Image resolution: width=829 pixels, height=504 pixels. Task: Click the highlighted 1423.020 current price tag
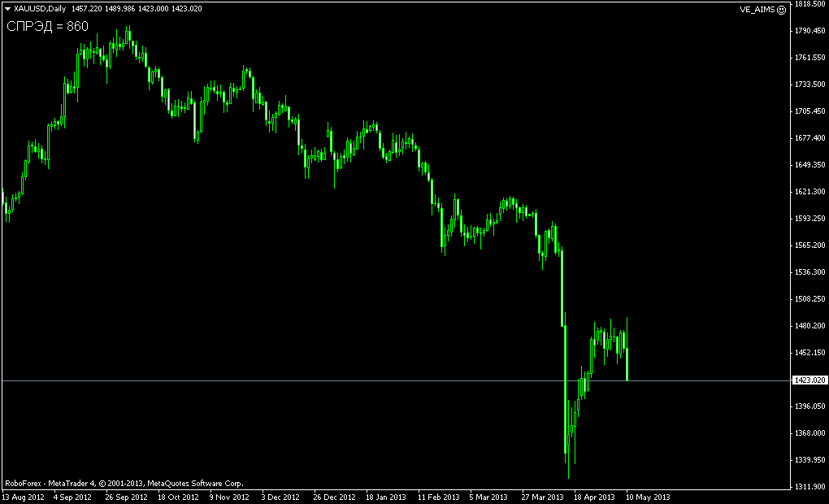(x=809, y=380)
